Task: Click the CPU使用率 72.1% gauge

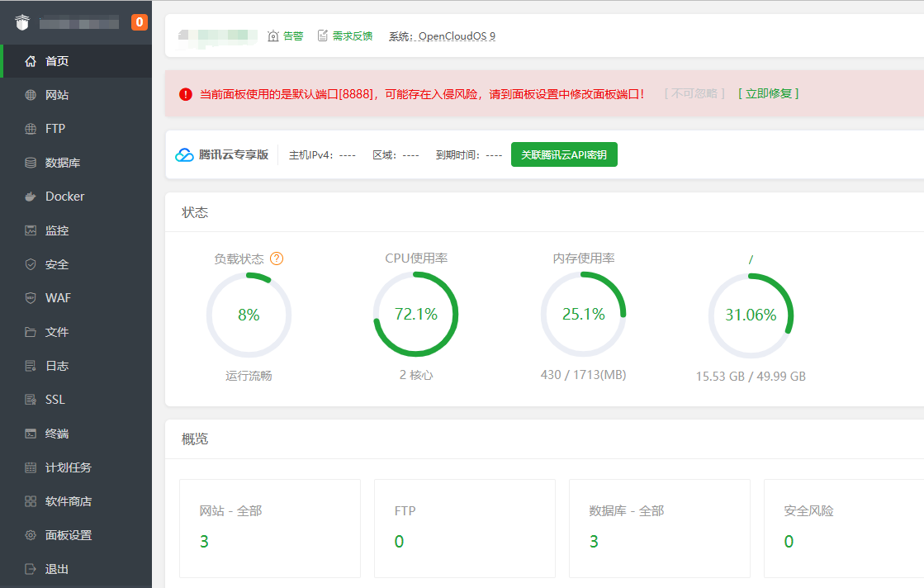Action: coord(416,314)
